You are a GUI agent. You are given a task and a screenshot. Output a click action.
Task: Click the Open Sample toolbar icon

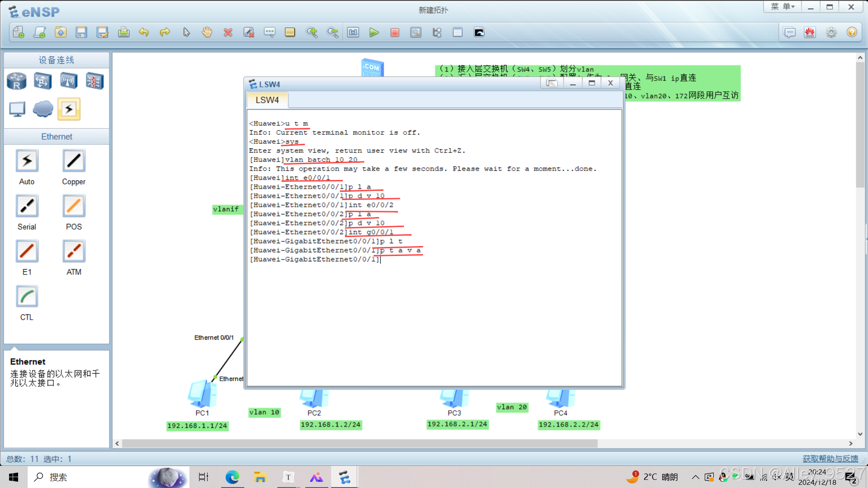point(40,32)
